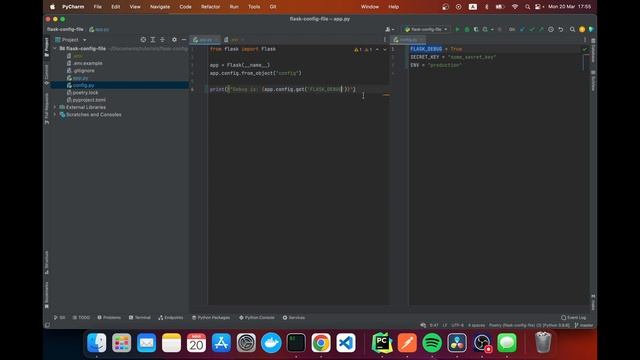640x360 pixels.
Task: Open the Git tool window tab
Action: (60, 318)
